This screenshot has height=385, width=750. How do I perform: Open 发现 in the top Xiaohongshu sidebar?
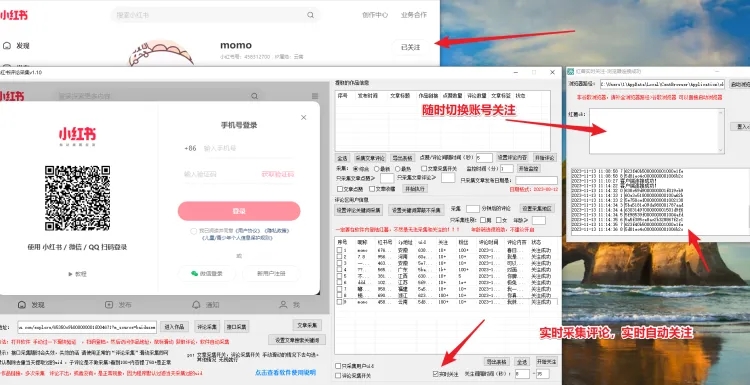pos(17,46)
